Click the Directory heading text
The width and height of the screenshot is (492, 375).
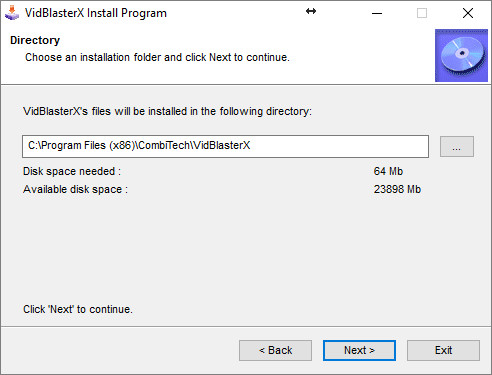tap(35, 40)
